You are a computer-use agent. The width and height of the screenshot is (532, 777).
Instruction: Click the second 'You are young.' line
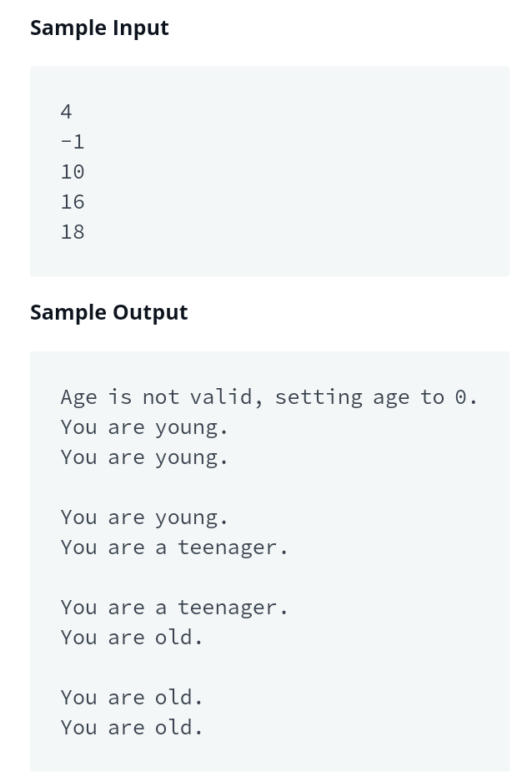[144, 458]
